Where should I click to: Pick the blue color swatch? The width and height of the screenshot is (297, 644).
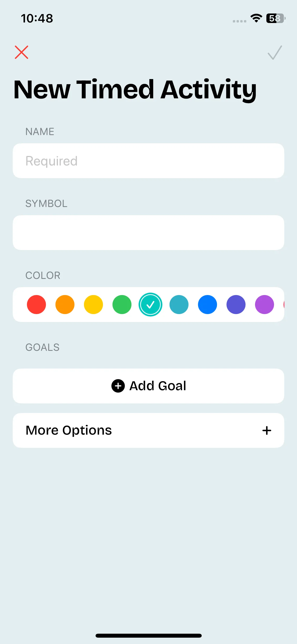click(208, 305)
